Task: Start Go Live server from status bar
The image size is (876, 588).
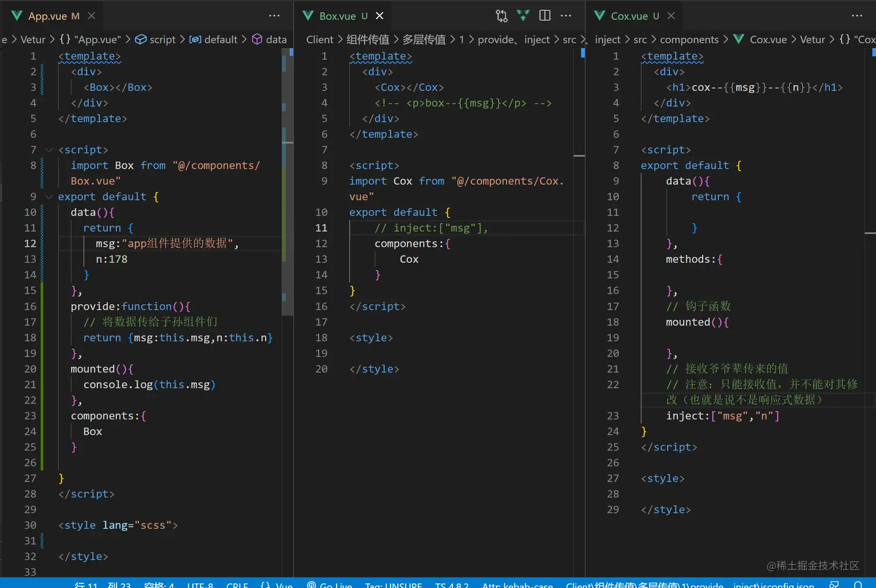Action: pos(330,585)
